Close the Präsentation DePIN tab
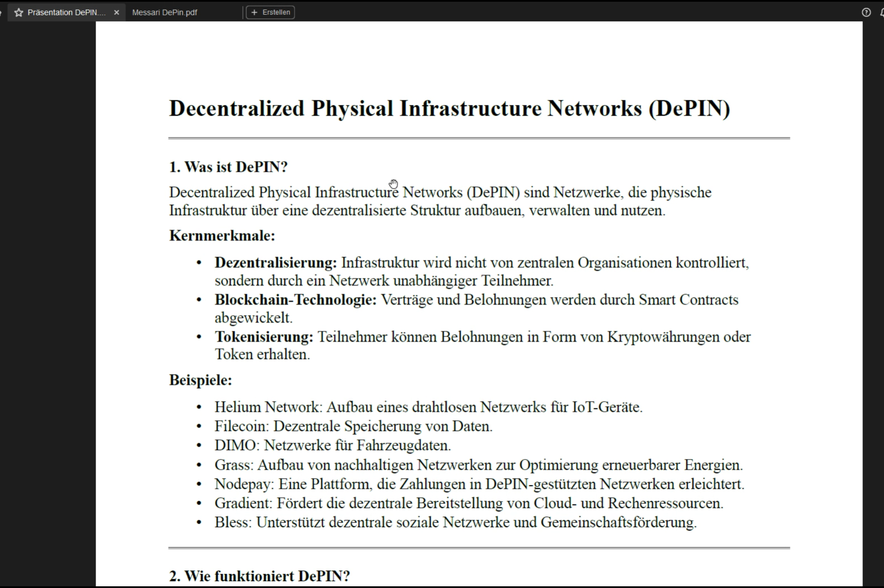Viewport: 884px width, 588px height. tap(116, 13)
